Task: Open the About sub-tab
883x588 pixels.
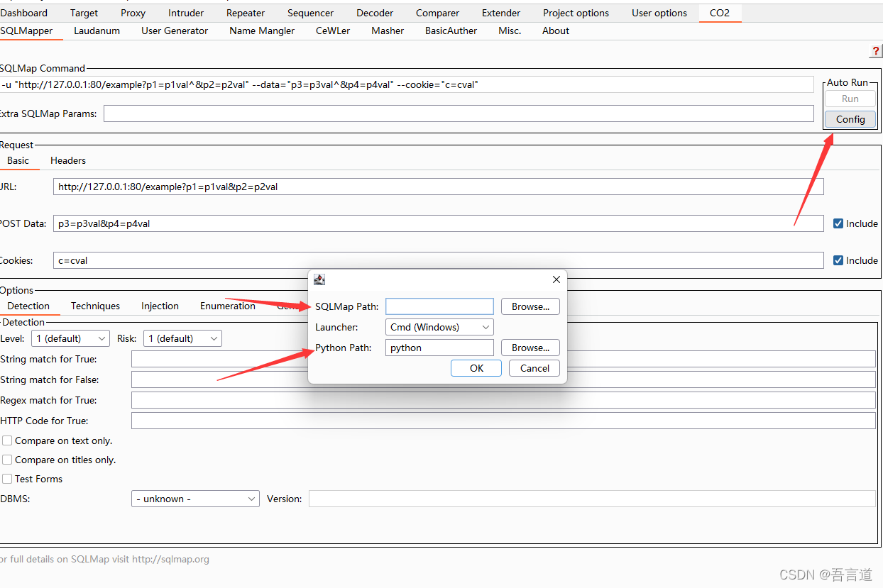Action: tap(556, 30)
